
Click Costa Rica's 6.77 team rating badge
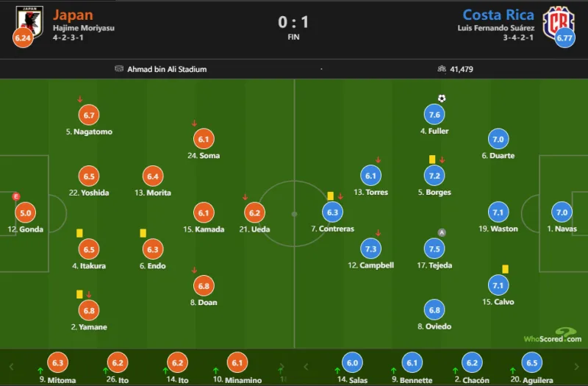(x=564, y=37)
